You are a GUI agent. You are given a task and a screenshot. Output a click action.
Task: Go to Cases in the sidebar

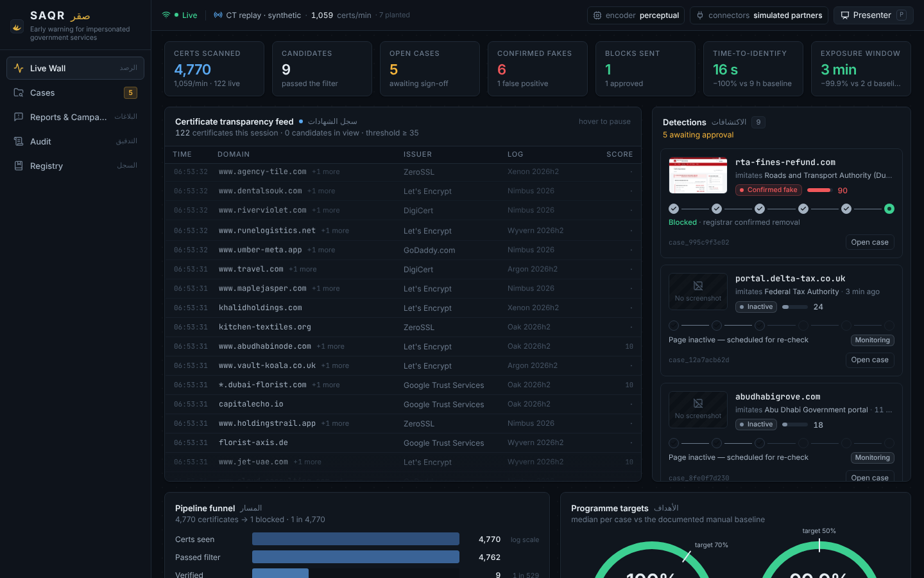(x=75, y=92)
